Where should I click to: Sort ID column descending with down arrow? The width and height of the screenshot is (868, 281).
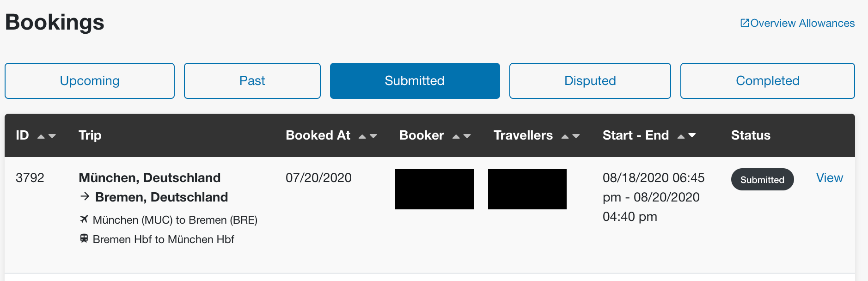point(52,136)
